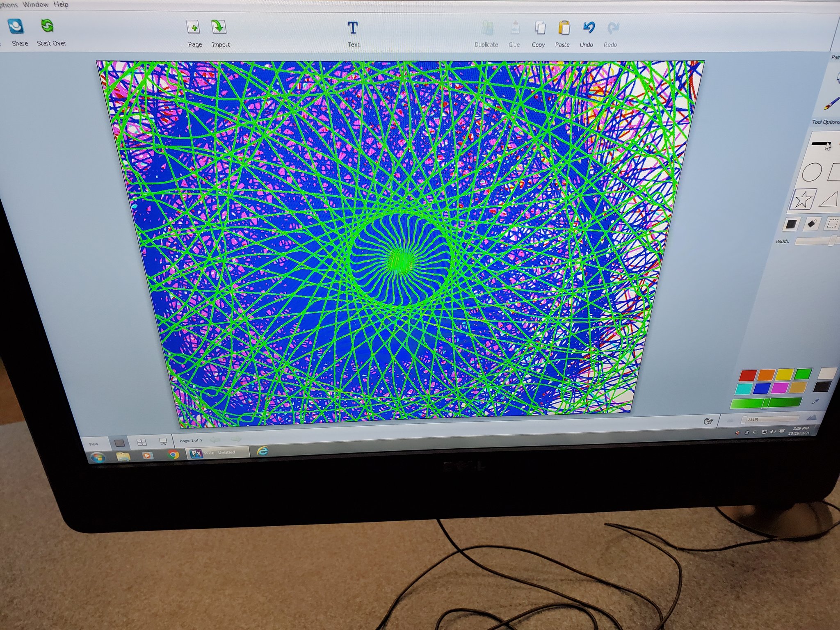Open Internet Explorer from the taskbar
The image size is (840, 630).
pos(262,451)
